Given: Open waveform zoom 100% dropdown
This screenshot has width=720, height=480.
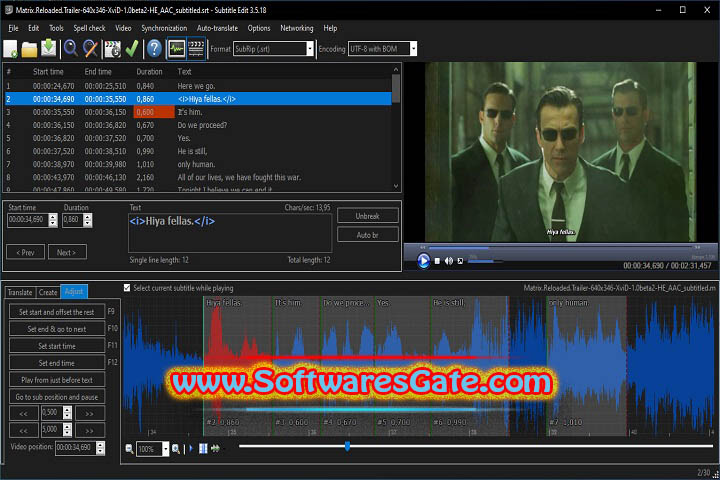Looking at the screenshot, I should point(165,449).
